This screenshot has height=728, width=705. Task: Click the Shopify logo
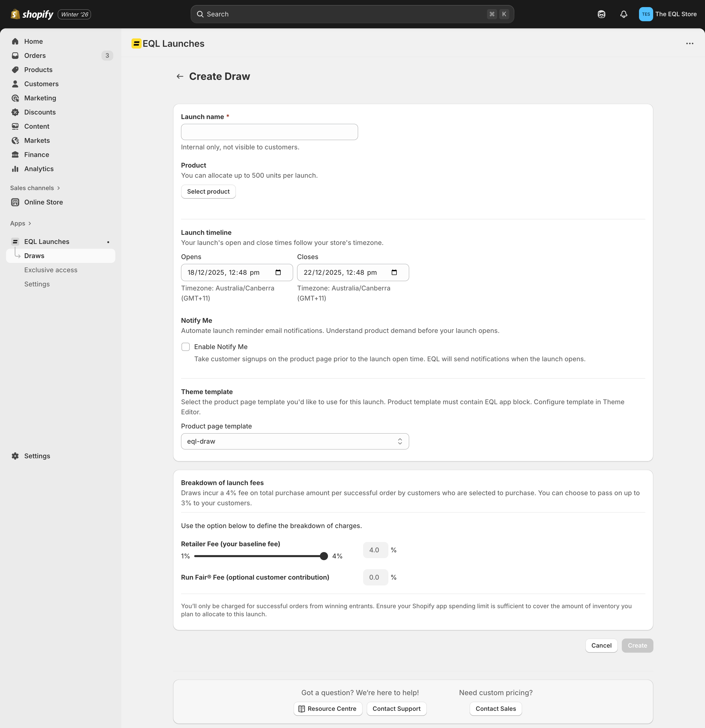[x=32, y=14]
